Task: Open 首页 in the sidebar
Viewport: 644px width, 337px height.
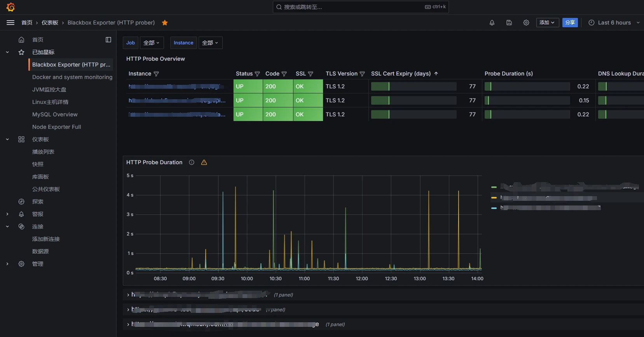Action: click(38, 40)
